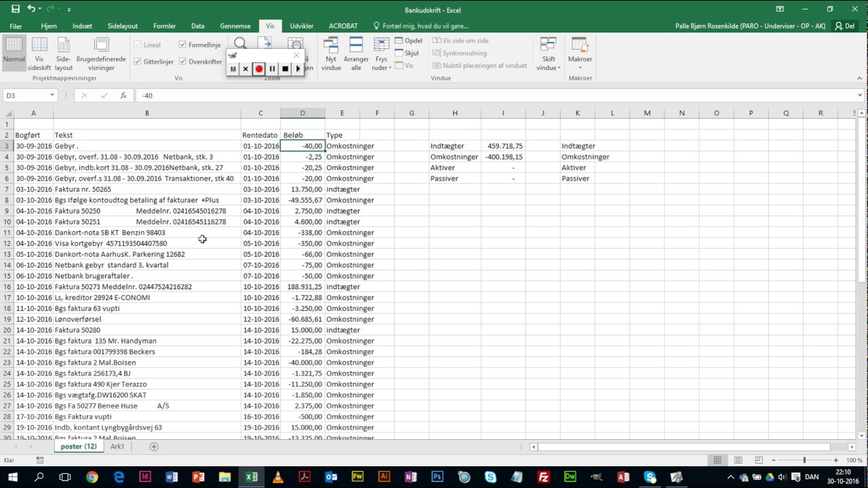
Task: Open Word from the taskbar
Action: [x=172, y=477]
